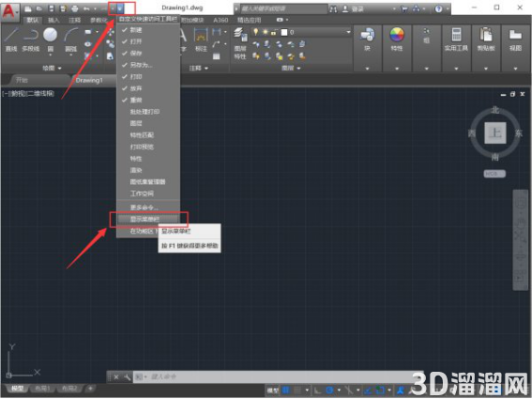Select the Line (直线) tool
The height and width of the screenshot is (399, 532).
(11, 39)
